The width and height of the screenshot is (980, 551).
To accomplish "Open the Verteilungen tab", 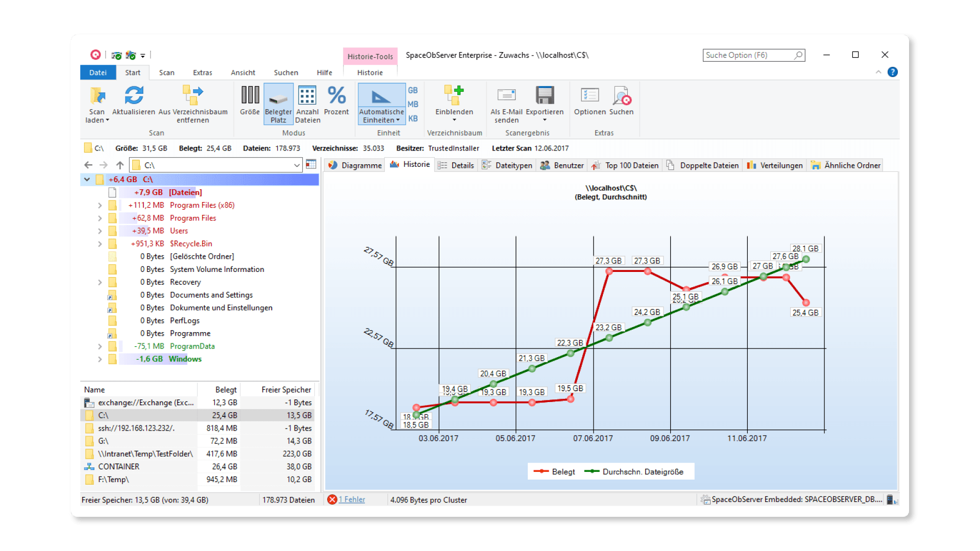I will click(775, 165).
